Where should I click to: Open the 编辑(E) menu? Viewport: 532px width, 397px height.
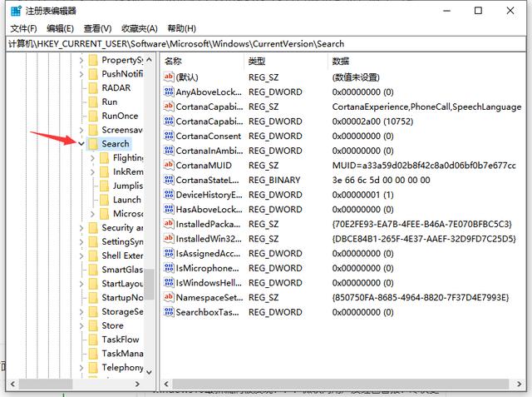pyautogui.click(x=60, y=28)
